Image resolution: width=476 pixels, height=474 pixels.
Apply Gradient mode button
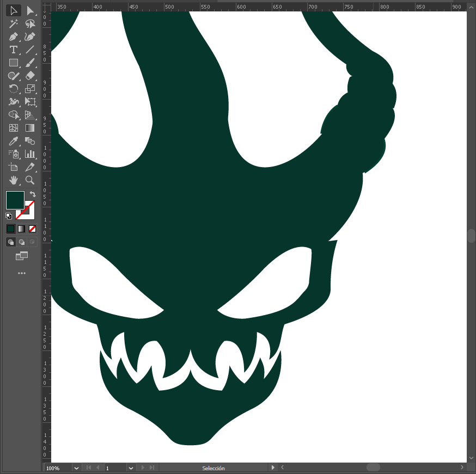[x=22, y=229]
